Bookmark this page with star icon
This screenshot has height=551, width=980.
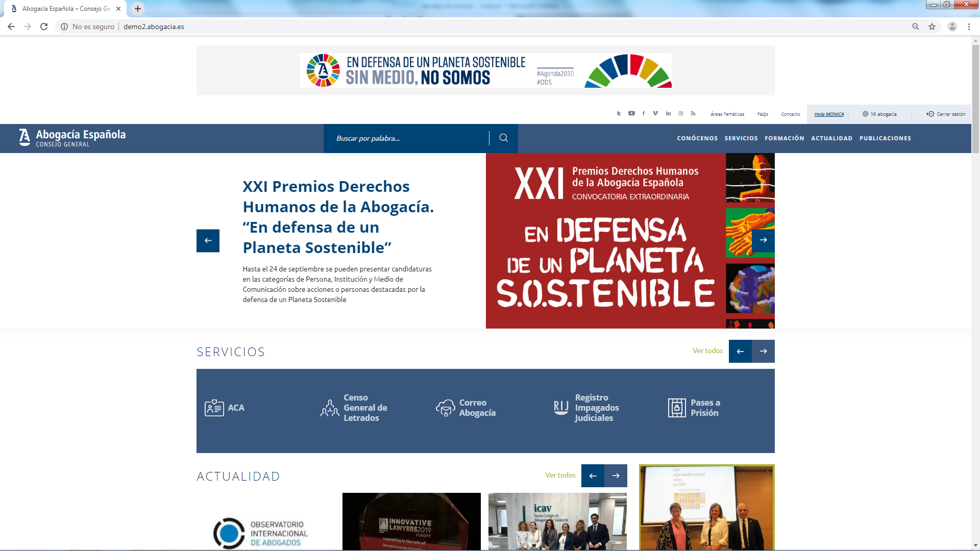[x=932, y=27]
